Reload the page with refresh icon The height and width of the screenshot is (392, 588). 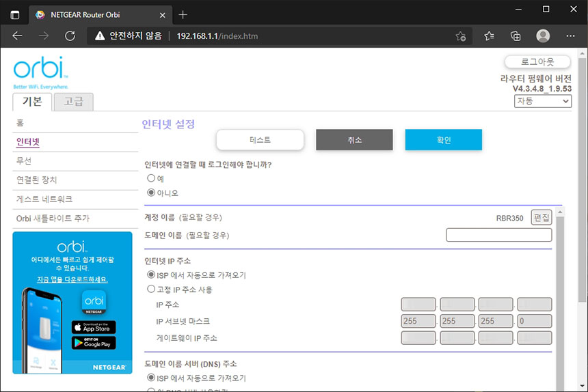tap(70, 36)
